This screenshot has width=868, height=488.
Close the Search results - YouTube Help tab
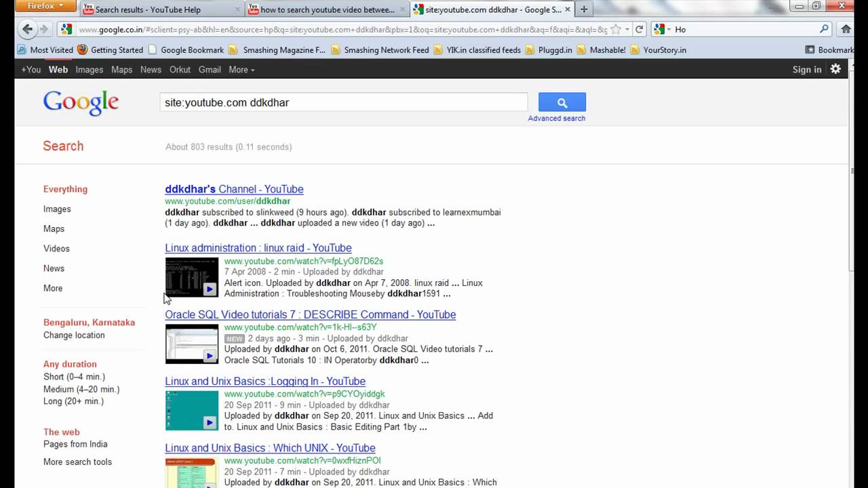point(237,9)
